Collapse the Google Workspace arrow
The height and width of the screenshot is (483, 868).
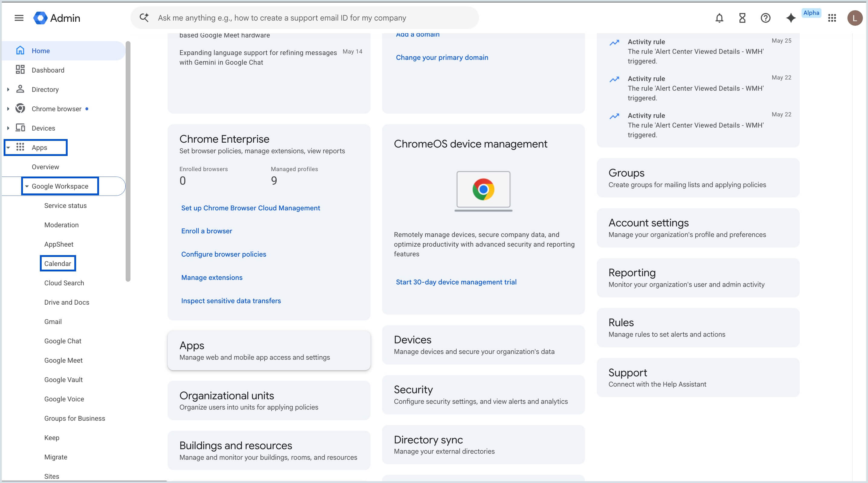(x=27, y=186)
